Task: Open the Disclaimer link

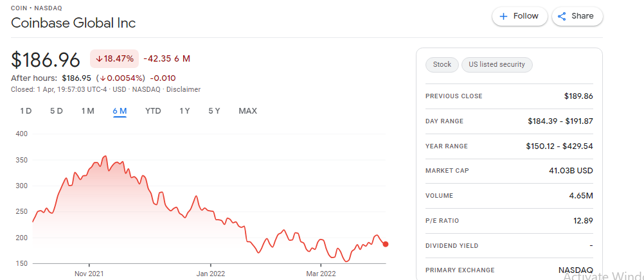Action: (183, 89)
